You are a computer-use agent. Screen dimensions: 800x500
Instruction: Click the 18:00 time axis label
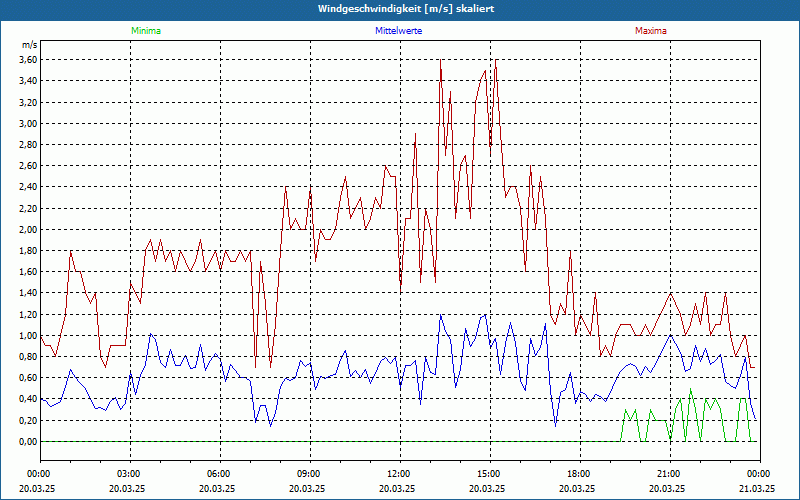pyautogui.click(x=581, y=474)
